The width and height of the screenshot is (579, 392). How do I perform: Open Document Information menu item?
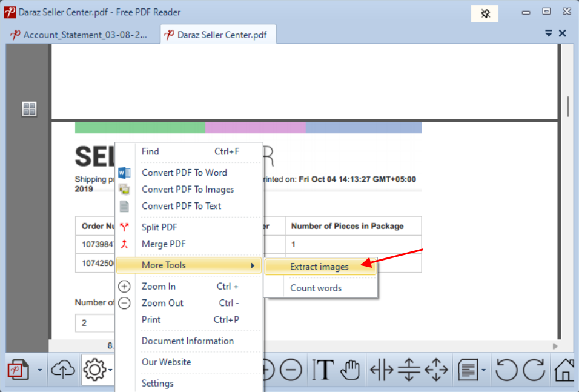189,341
